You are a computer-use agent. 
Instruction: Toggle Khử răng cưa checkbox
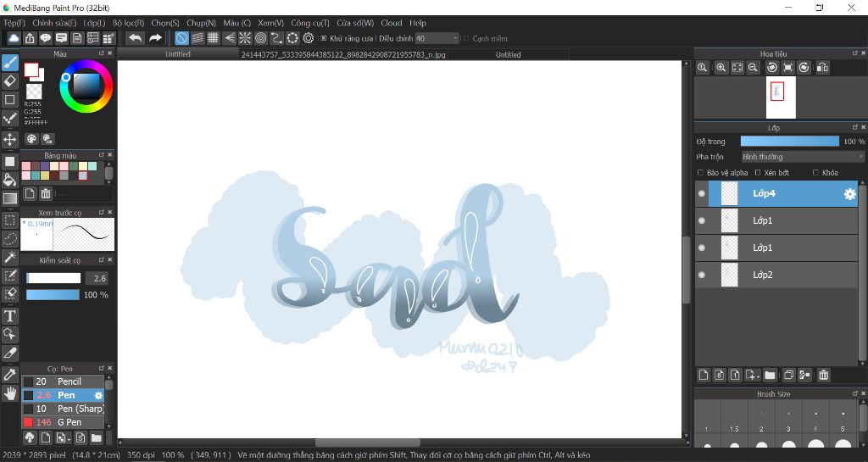point(324,39)
